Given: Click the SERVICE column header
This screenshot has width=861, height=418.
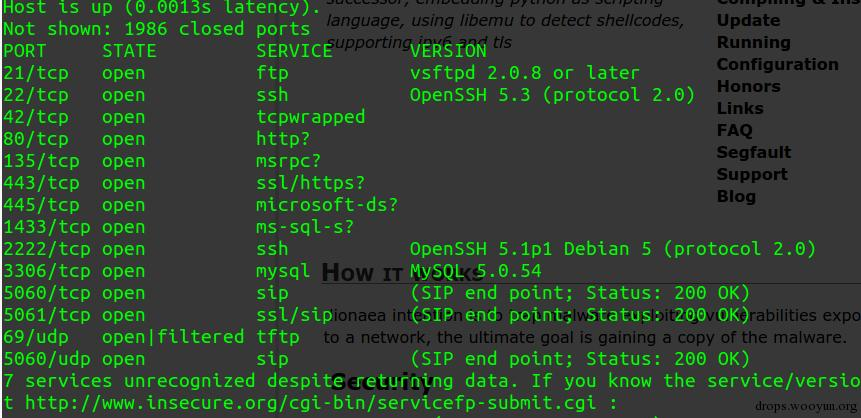Looking at the screenshot, I should coord(294,51).
